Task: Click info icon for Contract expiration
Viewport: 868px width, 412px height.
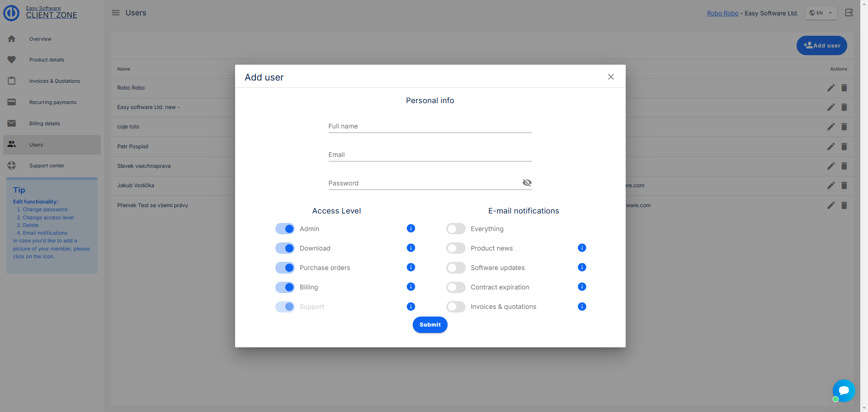Action: [x=582, y=287]
